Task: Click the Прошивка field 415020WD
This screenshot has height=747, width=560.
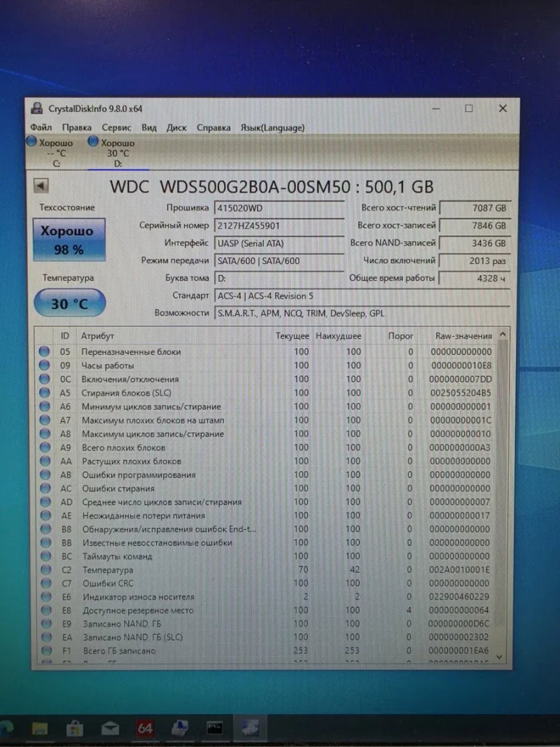Action: (279, 208)
